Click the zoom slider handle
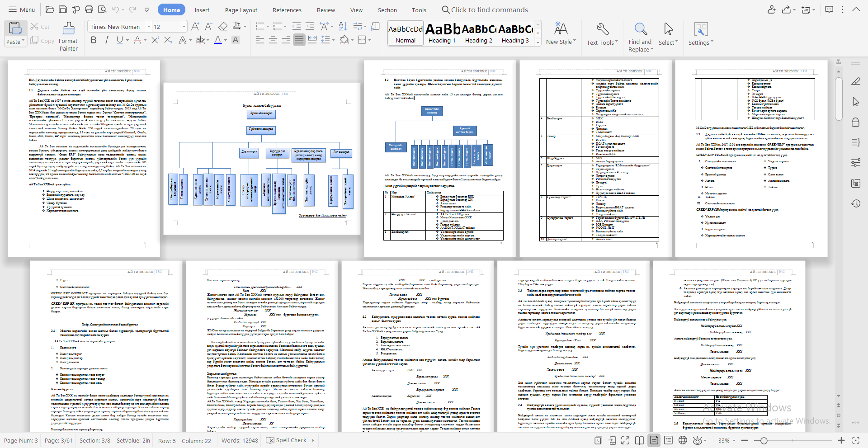The height and width of the screenshot is (448, 868). [x=764, y=440]
